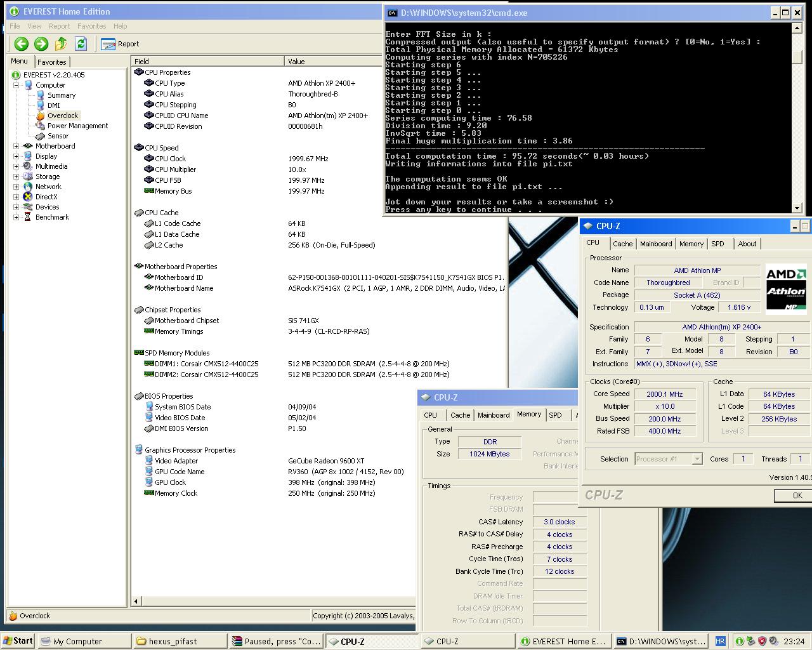Open hexus_pifast folder from the taskbar

(180, 642)
